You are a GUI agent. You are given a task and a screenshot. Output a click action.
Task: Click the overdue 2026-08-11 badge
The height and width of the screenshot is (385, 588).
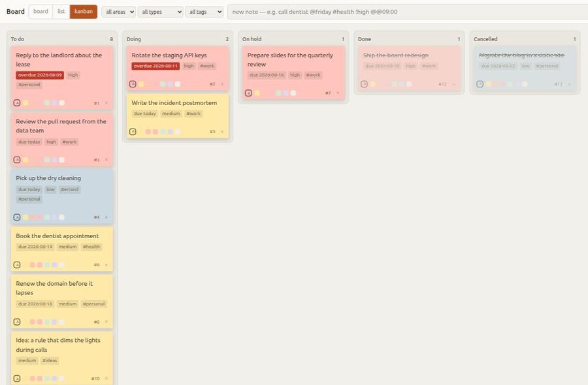[155, 66]
